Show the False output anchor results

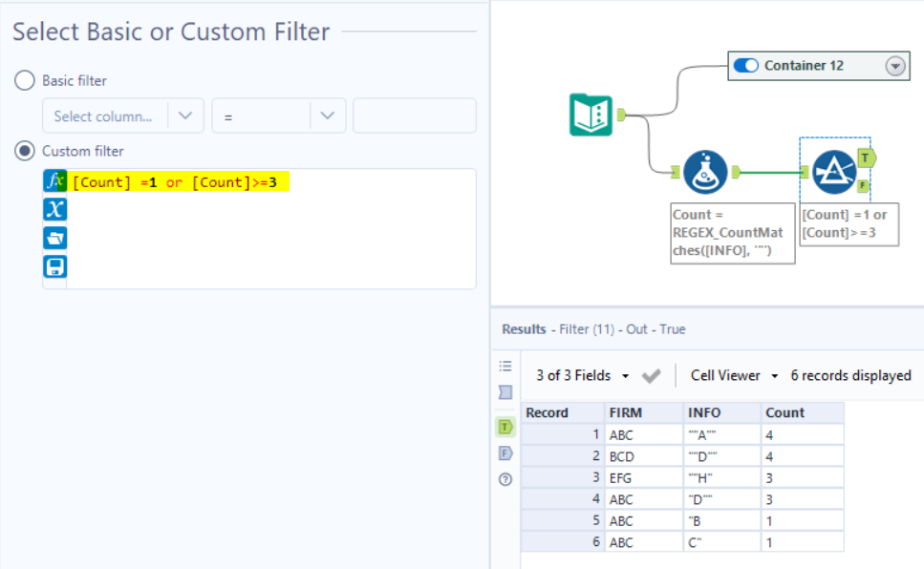505,453
